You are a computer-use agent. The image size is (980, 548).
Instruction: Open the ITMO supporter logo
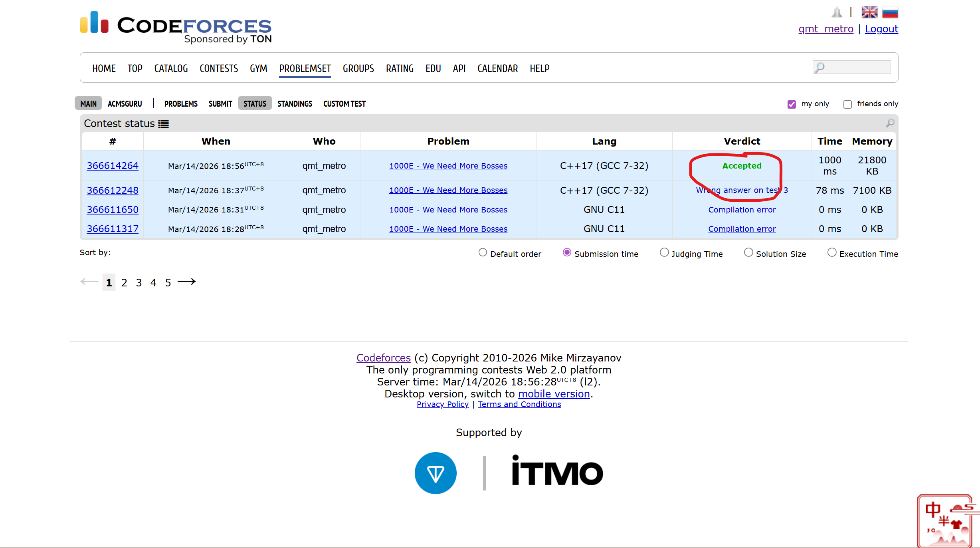click(557, 472)
